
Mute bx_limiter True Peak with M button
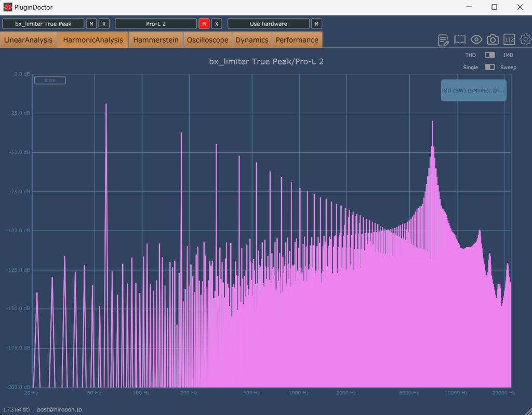pos(91,24)
